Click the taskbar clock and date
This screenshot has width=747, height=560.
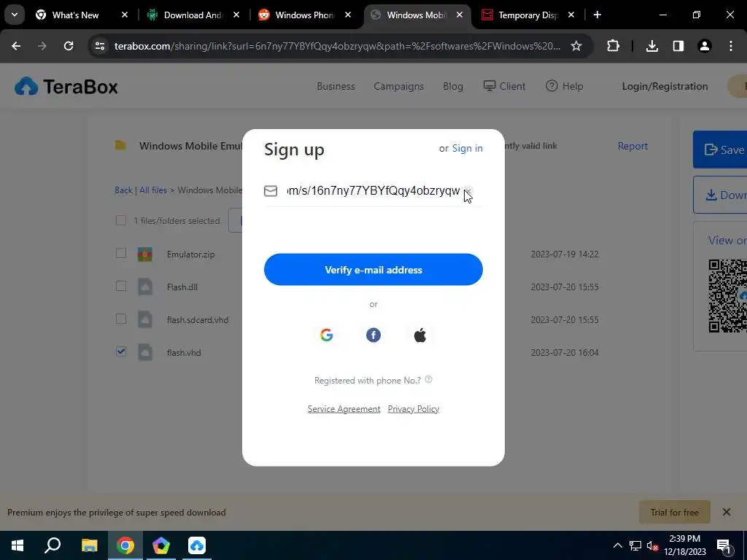click(x=684, y=545)
